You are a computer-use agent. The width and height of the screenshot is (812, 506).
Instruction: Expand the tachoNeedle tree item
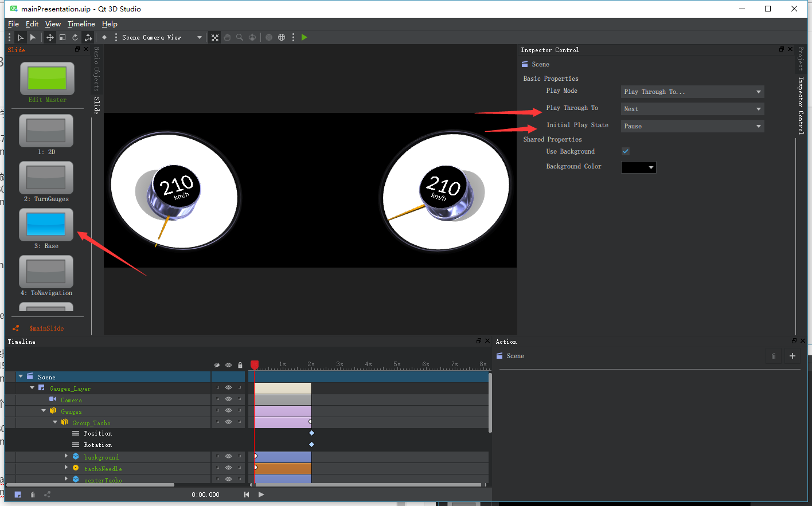click(x=66, y=468)
